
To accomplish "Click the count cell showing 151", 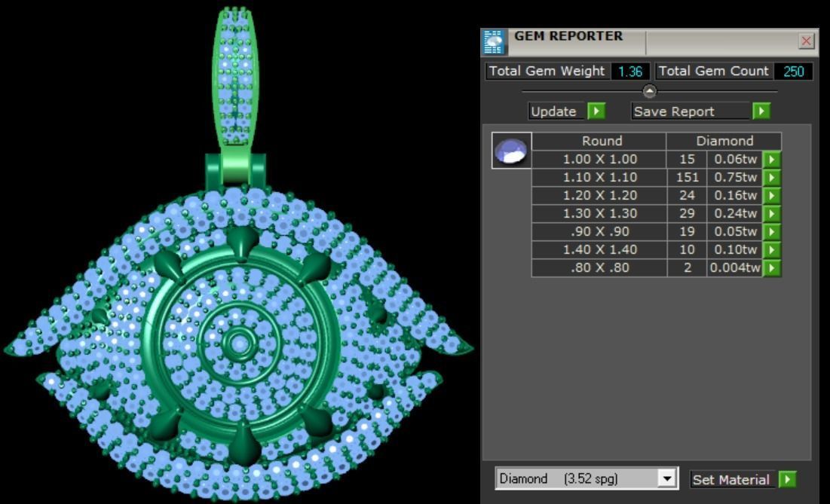I will click(687, 177).
